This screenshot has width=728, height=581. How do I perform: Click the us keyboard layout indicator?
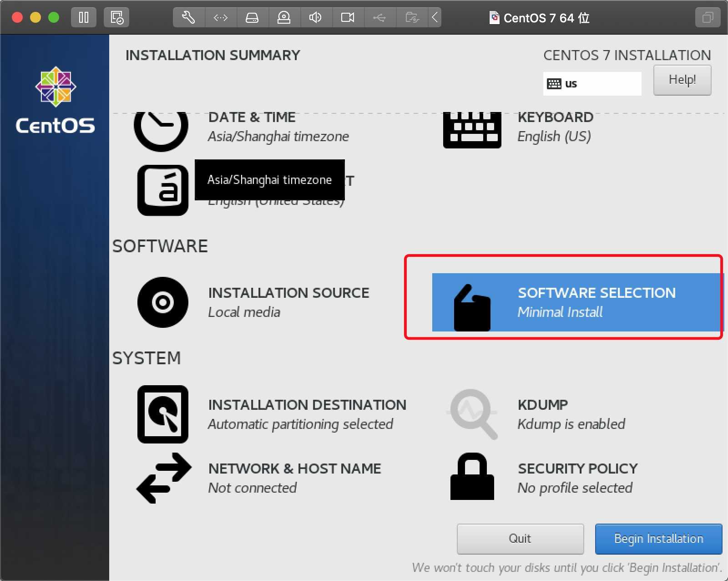point(592,84)
